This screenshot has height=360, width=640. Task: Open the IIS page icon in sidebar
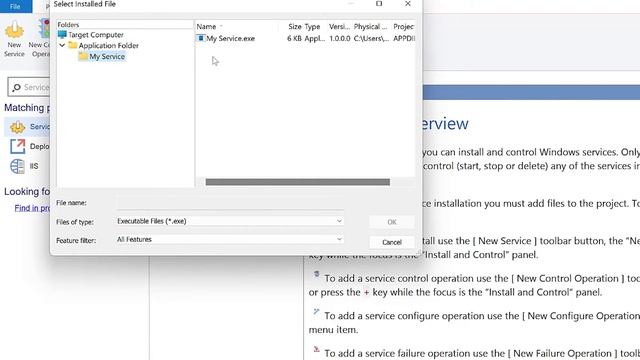[18, 166]
